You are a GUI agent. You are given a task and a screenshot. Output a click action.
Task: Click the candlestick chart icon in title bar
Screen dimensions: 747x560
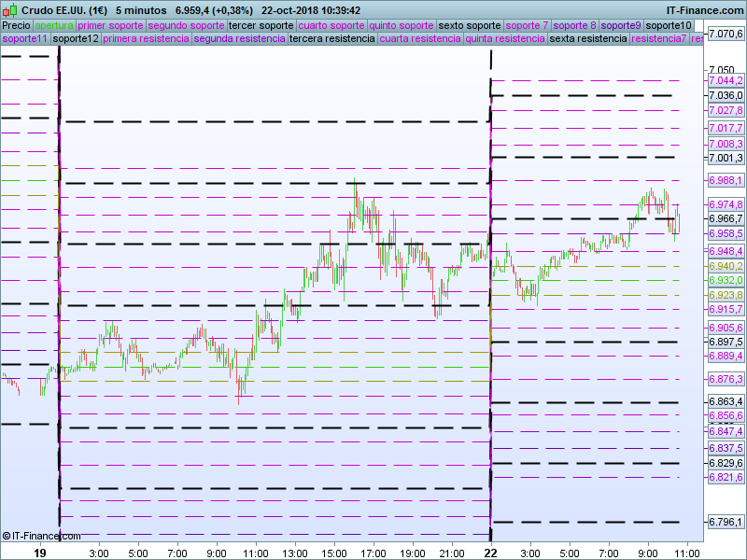(x=9, y=9)
